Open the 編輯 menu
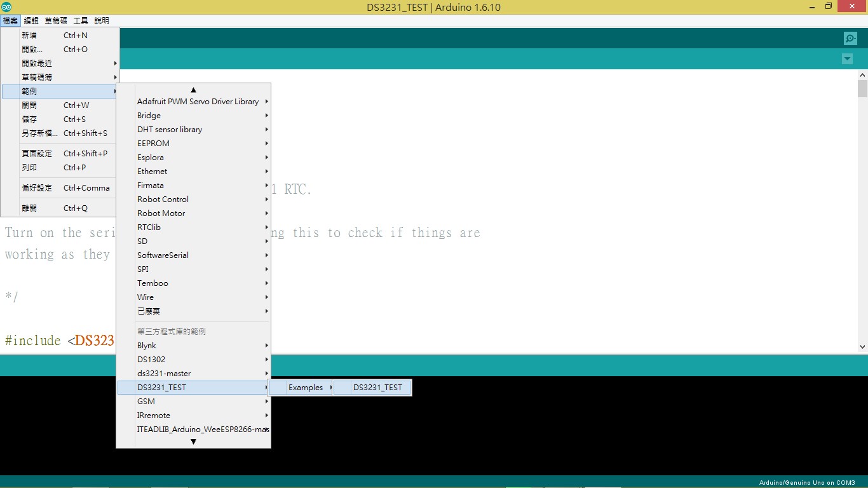 pos(31,21)
